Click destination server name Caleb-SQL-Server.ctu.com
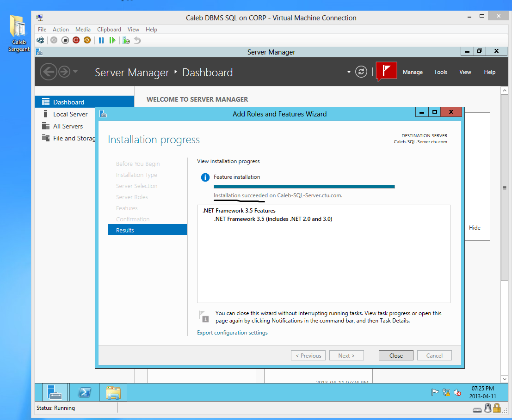This screenshot has height=420, width=512. click(x=420, y=142)
